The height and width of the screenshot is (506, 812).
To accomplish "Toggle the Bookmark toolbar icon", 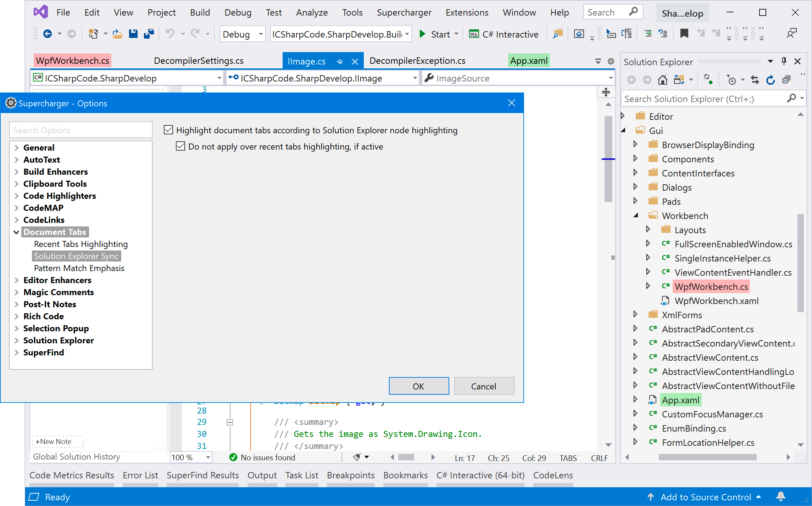I will point(684,34).
